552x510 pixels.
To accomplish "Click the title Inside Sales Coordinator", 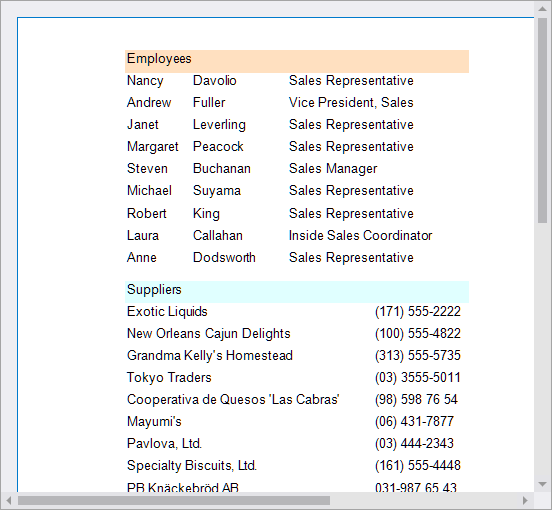I will pos(360,235).
